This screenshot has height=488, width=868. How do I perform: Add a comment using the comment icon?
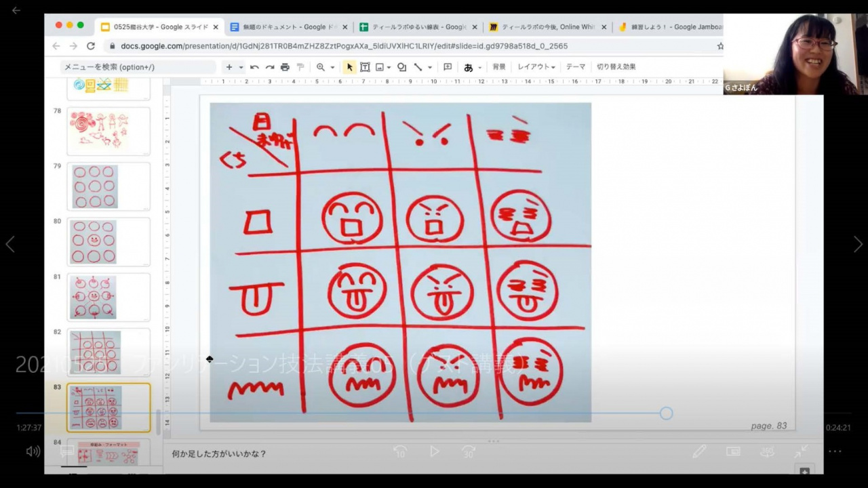coord(448,67)
